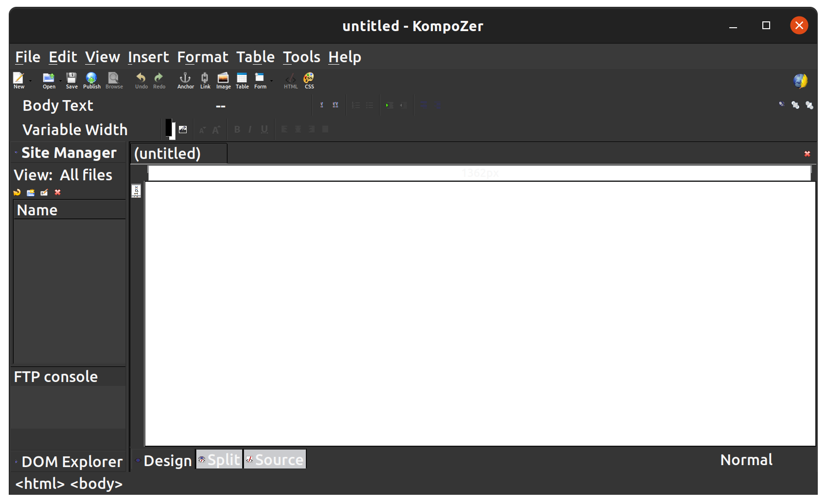Open the Help menu
This screenshot has height=504, width=827.
345,57
